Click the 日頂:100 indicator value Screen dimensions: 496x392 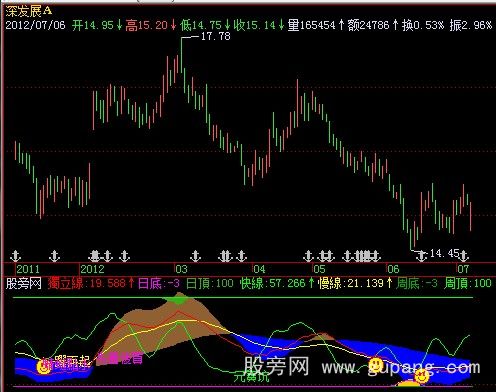210,284
